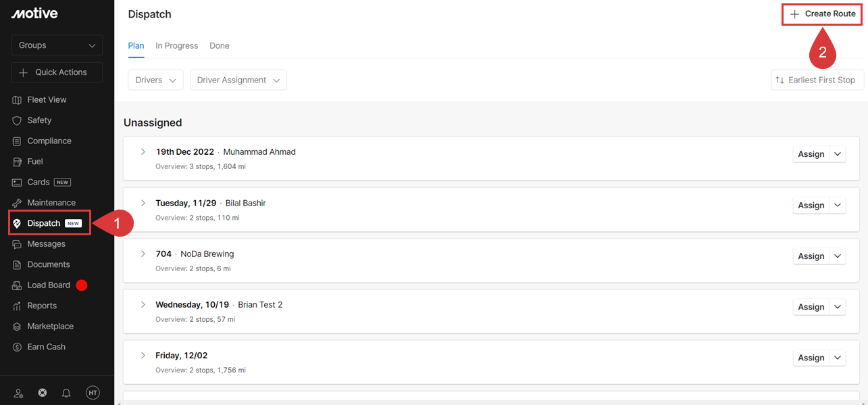Switch to the Done tab
Image resolution: width=868 pixels, height=405 pixels.
220,46
